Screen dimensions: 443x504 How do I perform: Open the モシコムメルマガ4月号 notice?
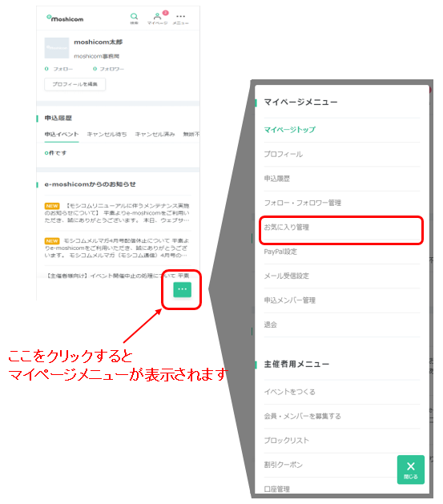(117, 248)
